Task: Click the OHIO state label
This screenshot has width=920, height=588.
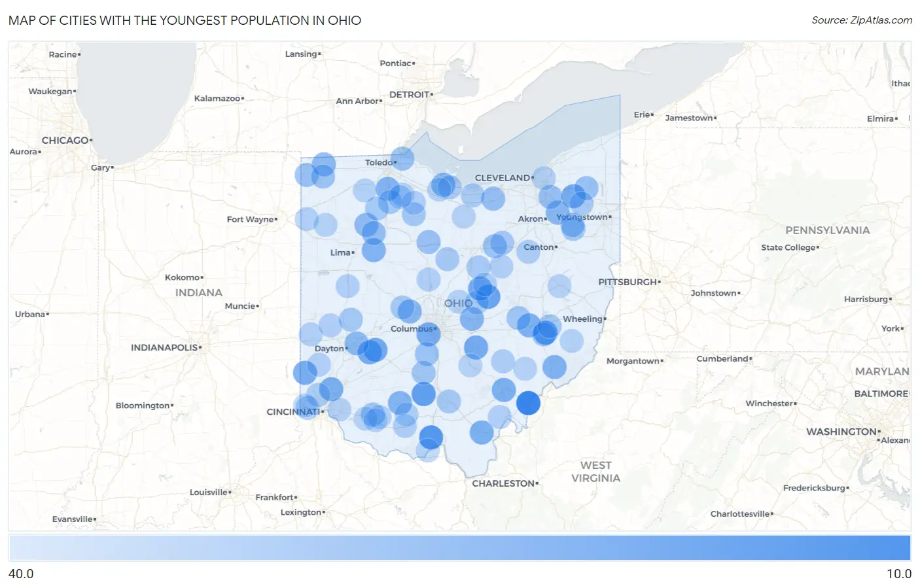Action: (x=458, y=303)
